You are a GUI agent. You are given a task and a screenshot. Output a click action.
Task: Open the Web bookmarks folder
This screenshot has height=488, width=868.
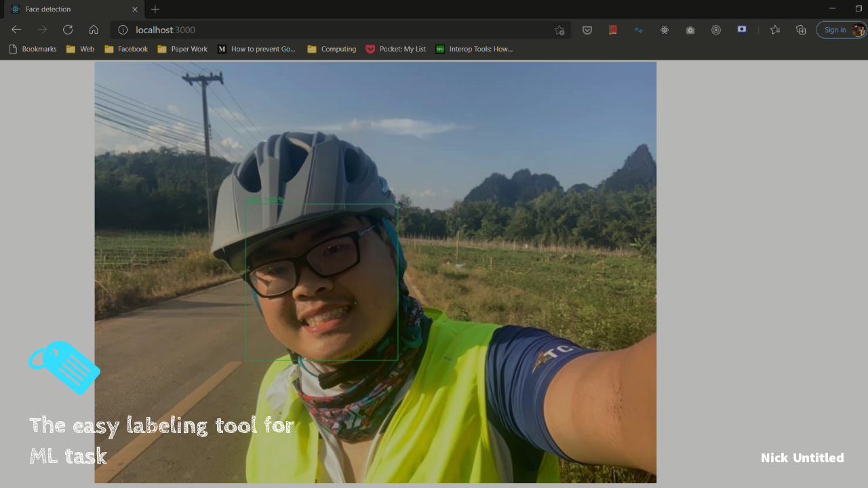[x=80, y=49]
